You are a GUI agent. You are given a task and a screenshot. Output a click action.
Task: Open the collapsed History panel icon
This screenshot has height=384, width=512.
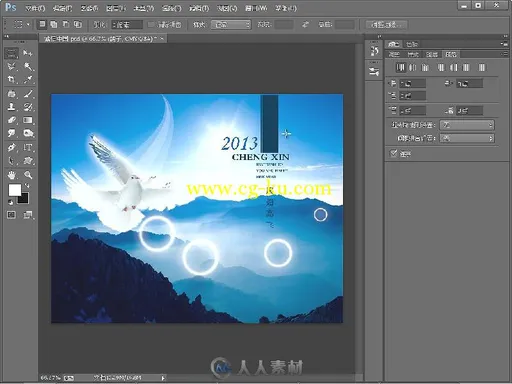pyautogui.click(x=374, y=51)
